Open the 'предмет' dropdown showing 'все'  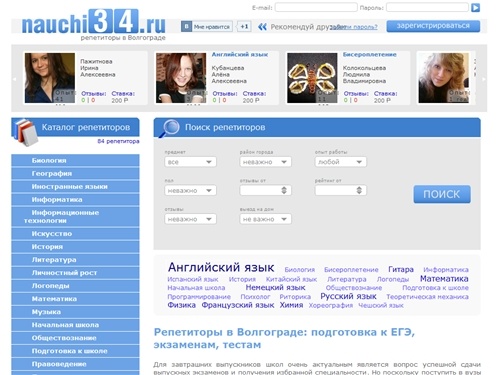(x=190, y=162)
